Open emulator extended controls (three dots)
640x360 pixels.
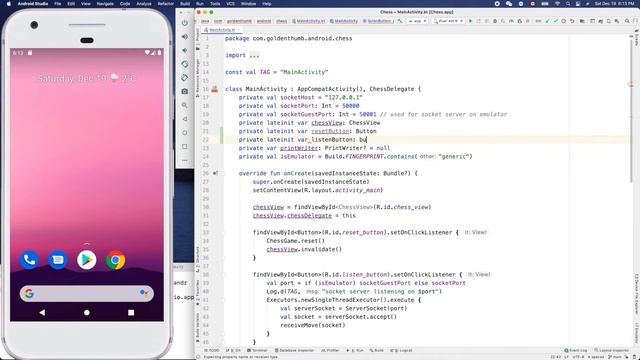point(185,160)
